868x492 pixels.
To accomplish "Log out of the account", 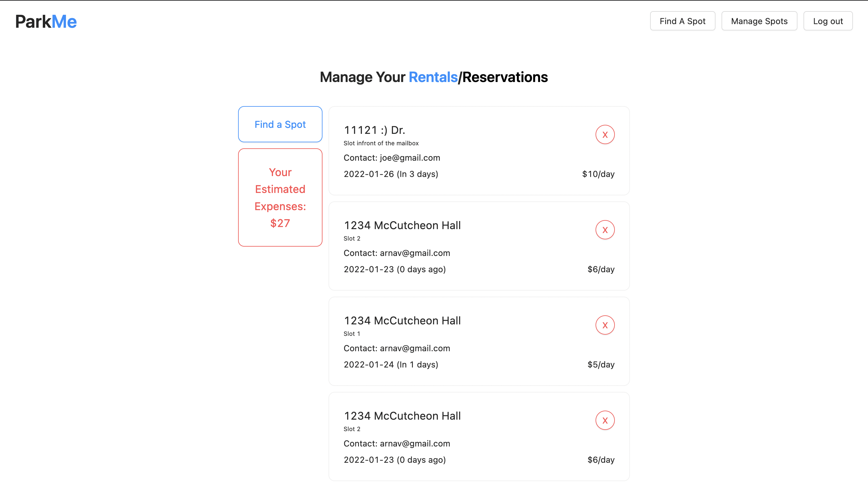I will click(828, 21).
